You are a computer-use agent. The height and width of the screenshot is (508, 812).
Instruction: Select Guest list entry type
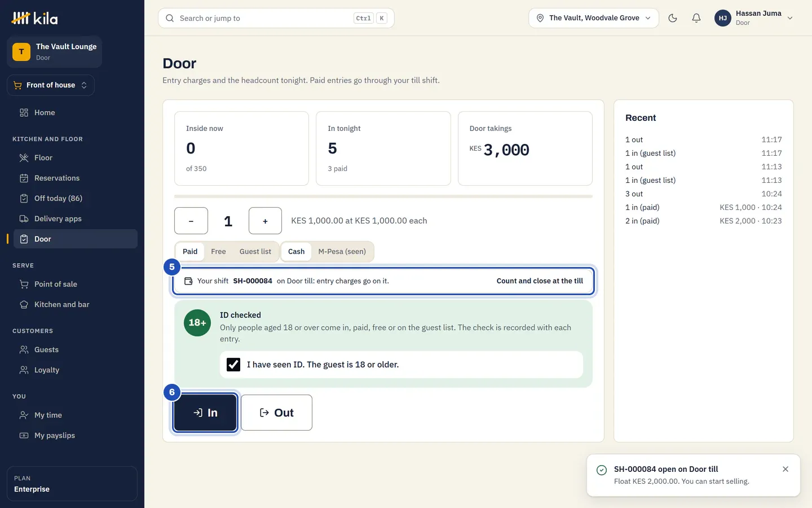(255, 252)
